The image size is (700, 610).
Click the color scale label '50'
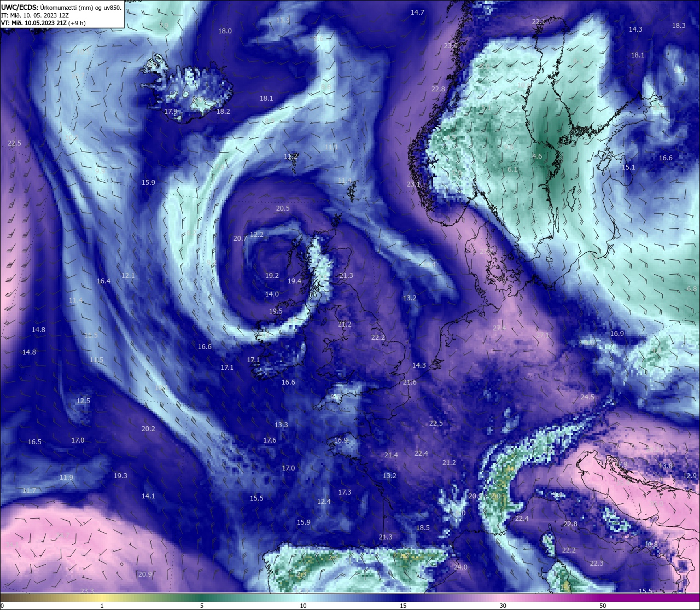(x=603, y=606)
